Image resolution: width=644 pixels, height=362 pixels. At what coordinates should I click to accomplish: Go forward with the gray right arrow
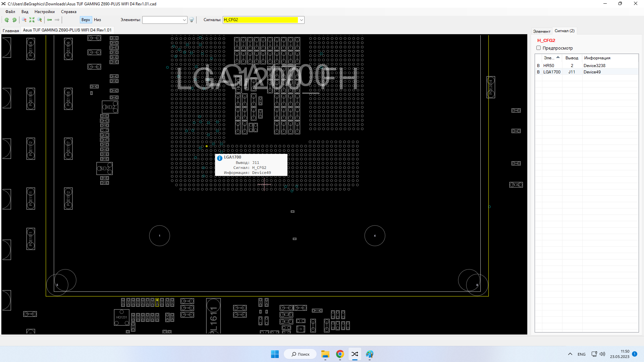[57, 20]
